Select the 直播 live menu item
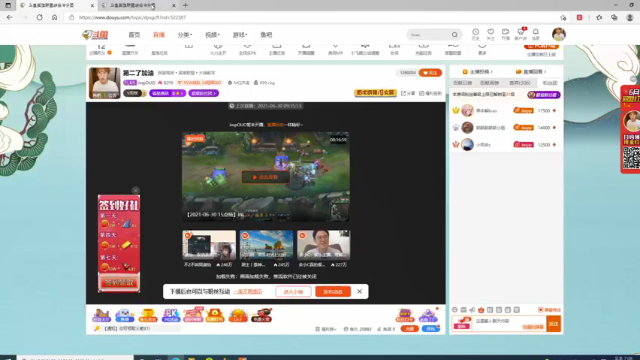Screen dimensions: 640x360 coord(158,35)
